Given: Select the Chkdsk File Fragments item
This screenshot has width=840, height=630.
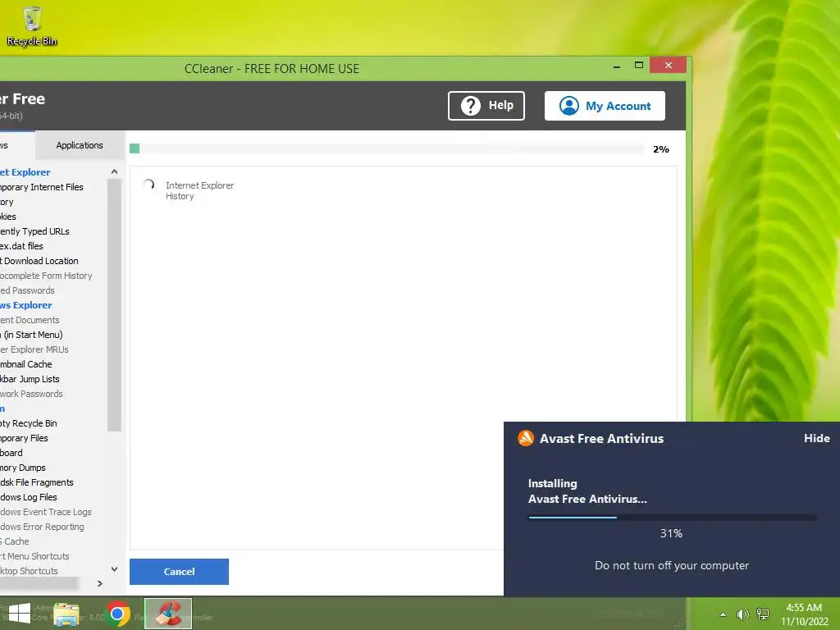Looking at the screenshot, I should [x=36, y=482].
